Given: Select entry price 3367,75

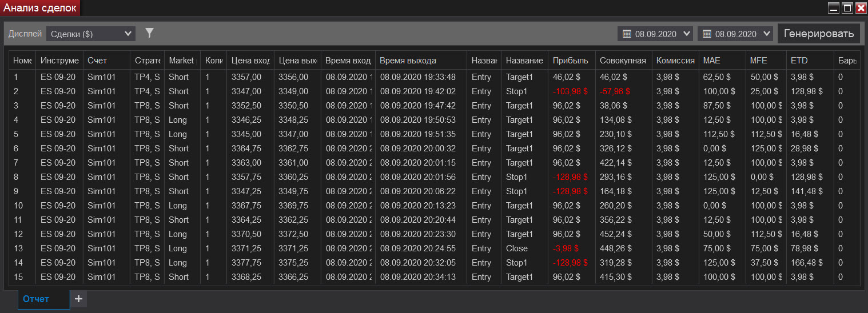Looking at the screenshot, I should (246, 206).
